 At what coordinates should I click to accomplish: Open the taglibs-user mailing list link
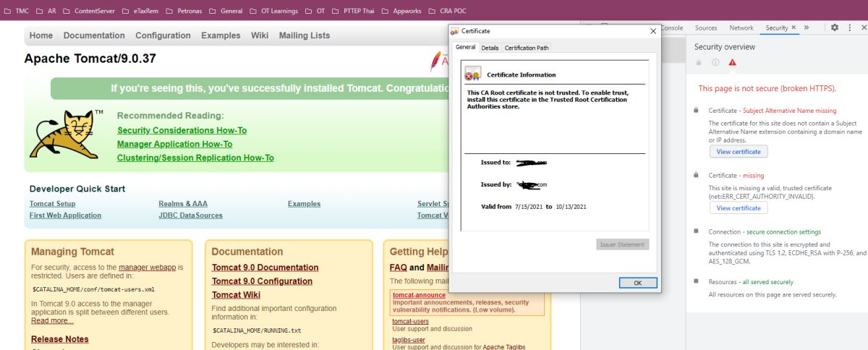(409, 340)
